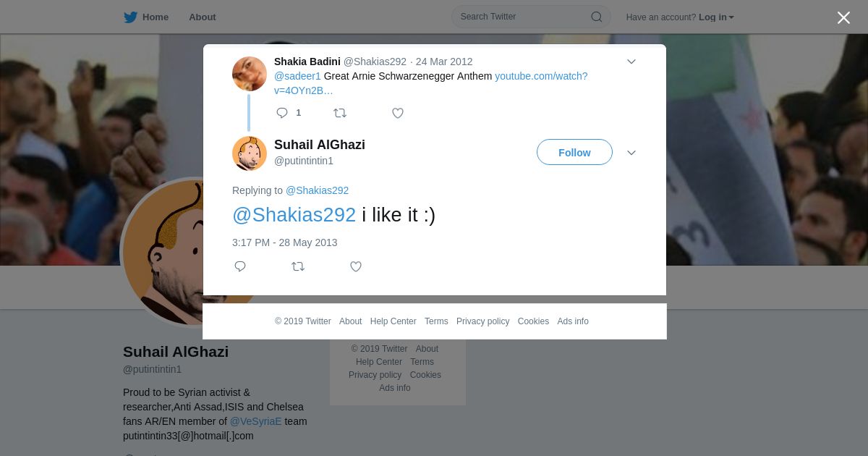
Task: Click the search magnifier icon
Action: 597,17
